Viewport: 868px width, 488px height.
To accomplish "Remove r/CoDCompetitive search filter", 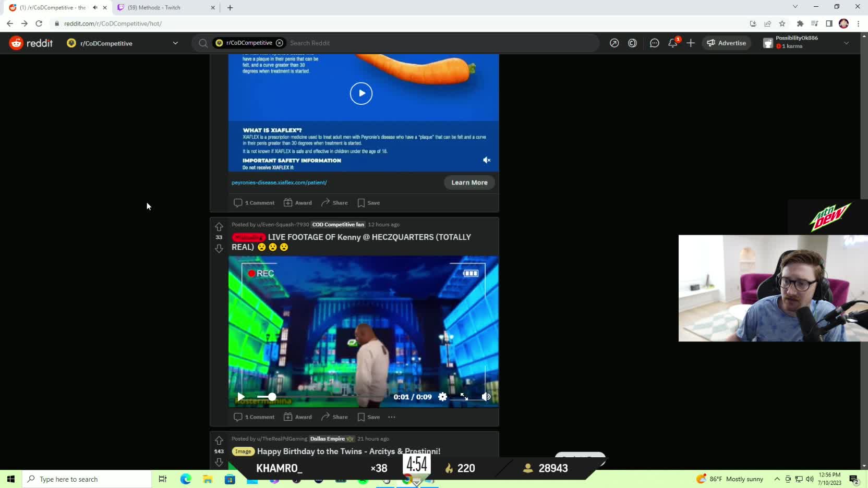I will click(x=280, y=43).
